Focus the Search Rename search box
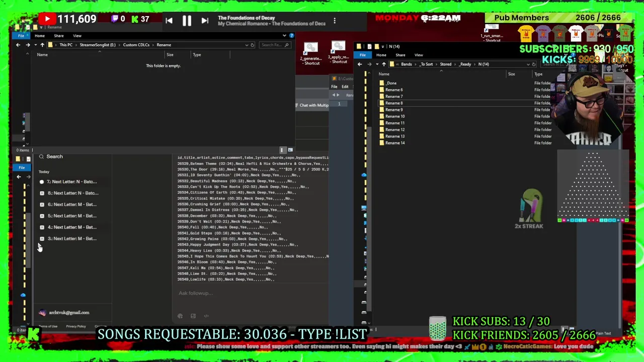The width and height of the screenshot is (644, 362). pyautogui.click(x=274, y=45)
